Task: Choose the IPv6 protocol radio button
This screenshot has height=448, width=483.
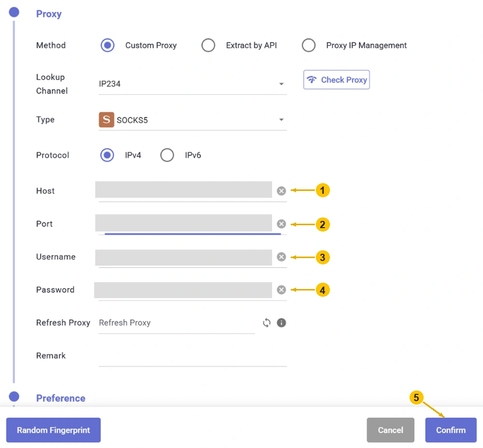Action: tap(167, 155)
